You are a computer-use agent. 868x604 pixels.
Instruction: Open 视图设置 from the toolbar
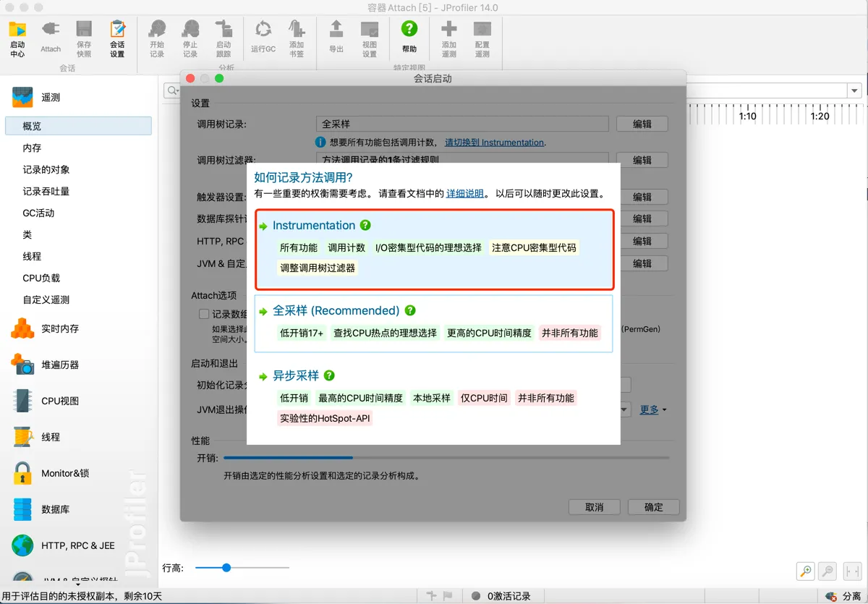(x=370, y=38)
